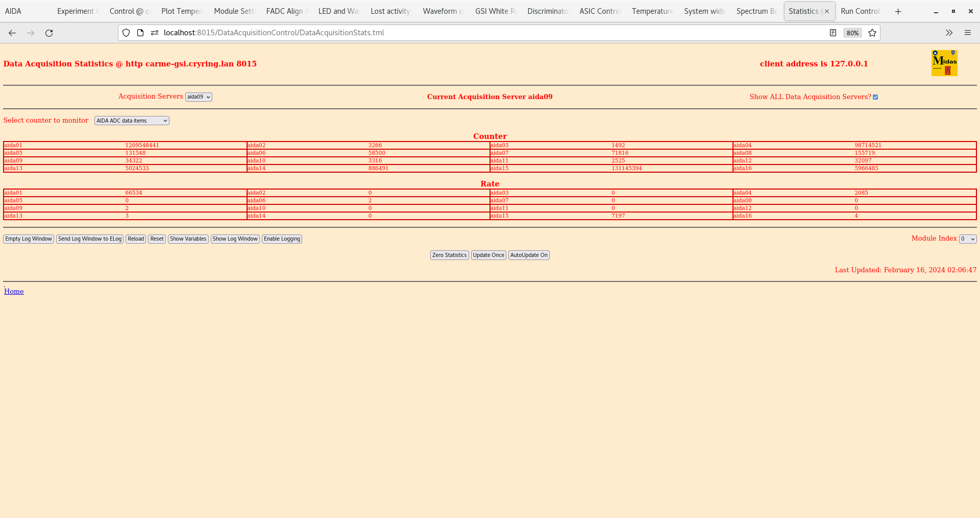The height and width of the screenshot is (518, 980).
Task: Click aida08 counter value 155719
Action: point(865,153)
